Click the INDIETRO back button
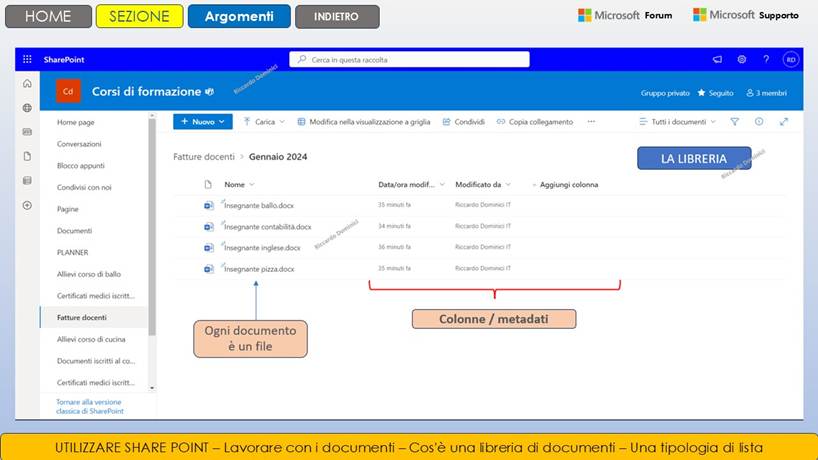This screenshot has width=818, height=460. (x=337, y=17)
